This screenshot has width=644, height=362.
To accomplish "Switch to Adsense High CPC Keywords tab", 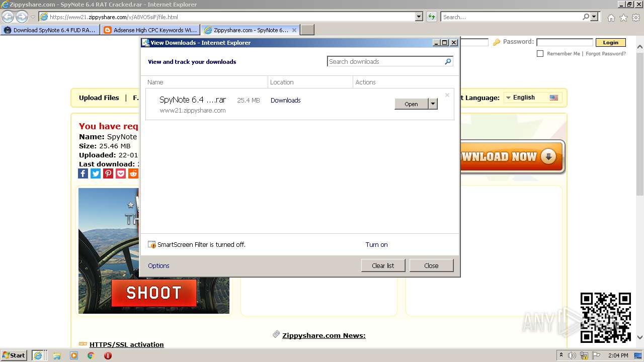I will coord(150,30).
